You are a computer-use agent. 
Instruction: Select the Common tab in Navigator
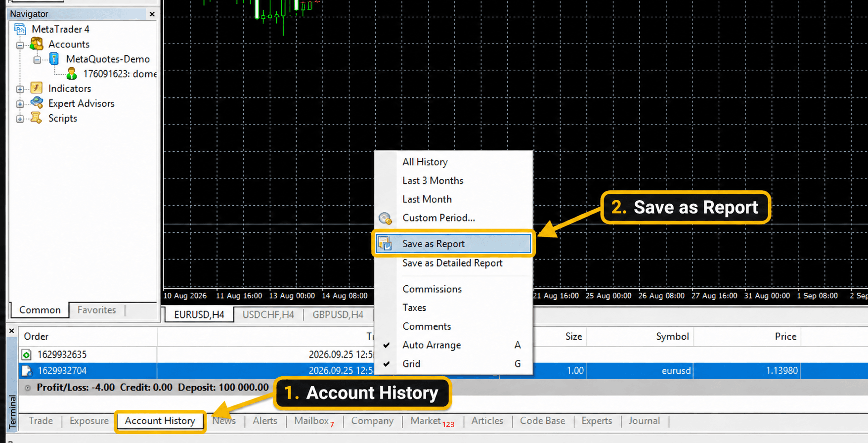[40, 310]
